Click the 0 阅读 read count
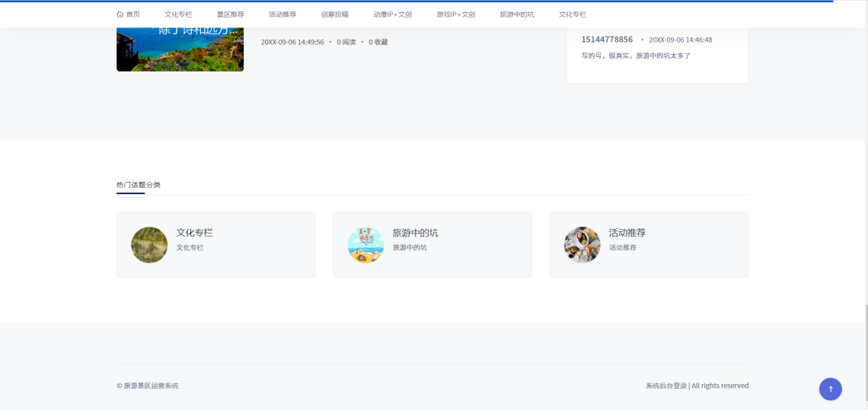The height and width of the screenshot is (410, 868). pos(346,42)
